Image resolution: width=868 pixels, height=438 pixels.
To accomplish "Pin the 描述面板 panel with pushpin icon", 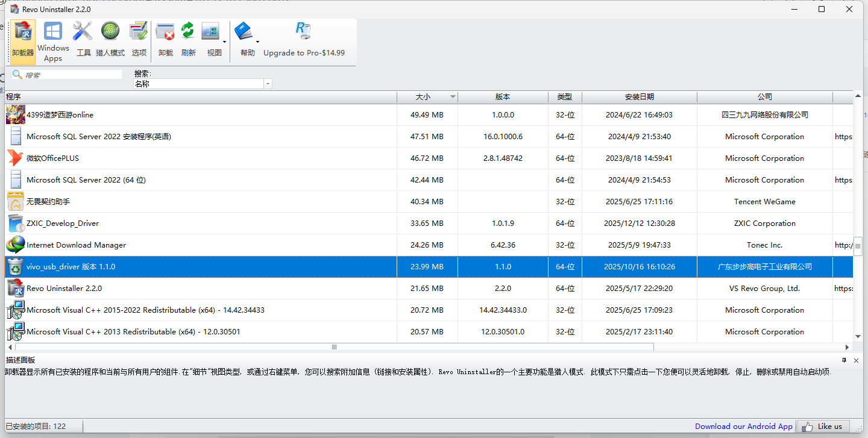I will [x=844, y=360].
